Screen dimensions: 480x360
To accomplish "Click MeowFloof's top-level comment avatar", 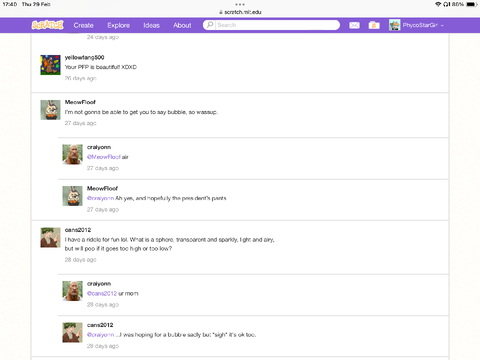I will pos(50,110).
